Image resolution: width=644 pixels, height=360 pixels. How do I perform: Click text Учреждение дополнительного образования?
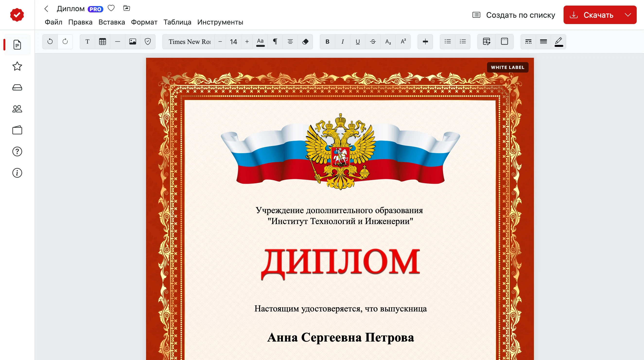click(339, 210)
